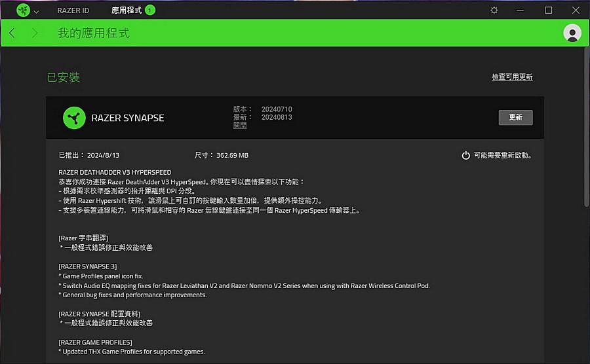Go back using the left arrow

12,33
